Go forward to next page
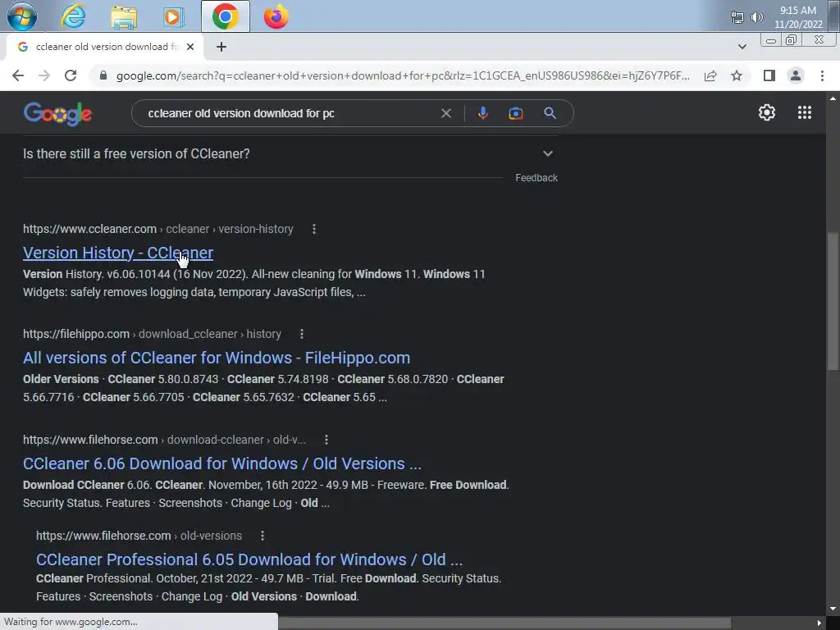 point(44,75)
